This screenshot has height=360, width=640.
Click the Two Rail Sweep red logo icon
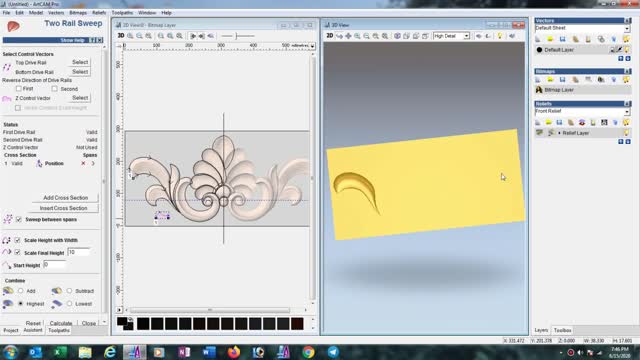13,27
